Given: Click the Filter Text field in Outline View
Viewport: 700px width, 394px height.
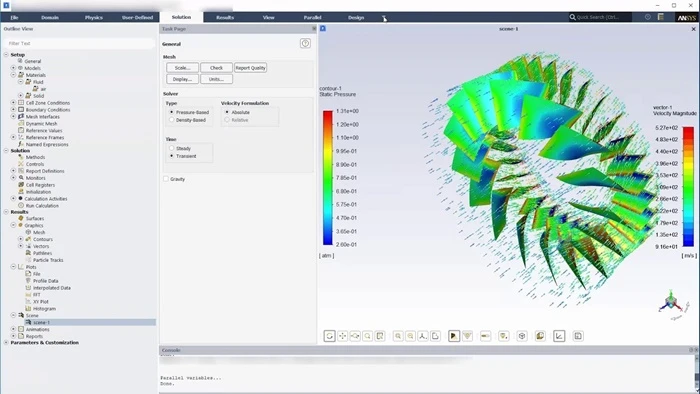Looking at the screenshot, I should (79, 43).
